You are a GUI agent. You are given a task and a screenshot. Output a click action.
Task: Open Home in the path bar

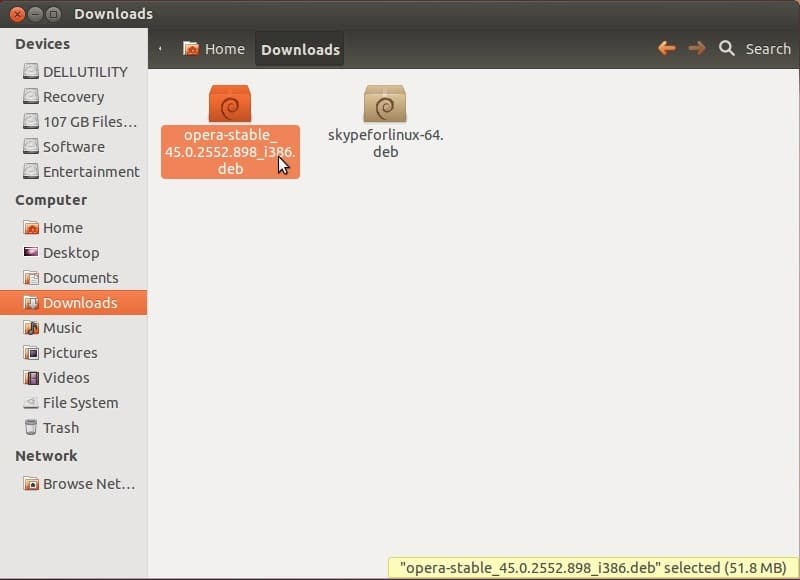tap(214, 49)
